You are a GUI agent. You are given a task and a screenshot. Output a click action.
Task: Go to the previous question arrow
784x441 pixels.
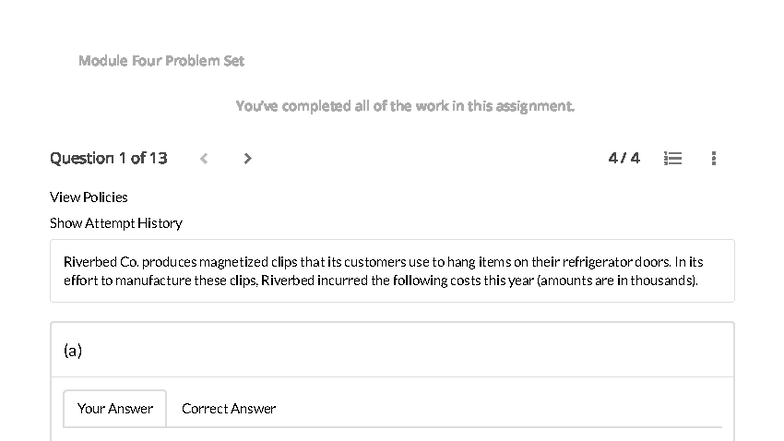pyautogui.click(x=204, y=158)
